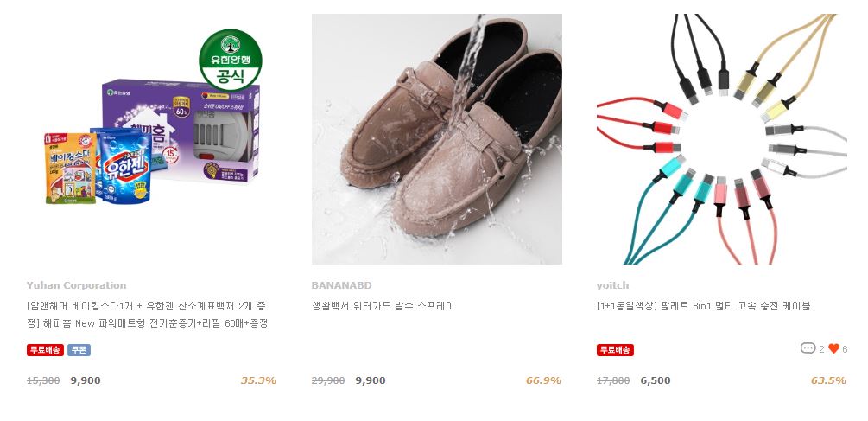Click the comment bubble icon on the cable product
The width and height of the screenshot is (868, 421).
[x=808, y=348]
